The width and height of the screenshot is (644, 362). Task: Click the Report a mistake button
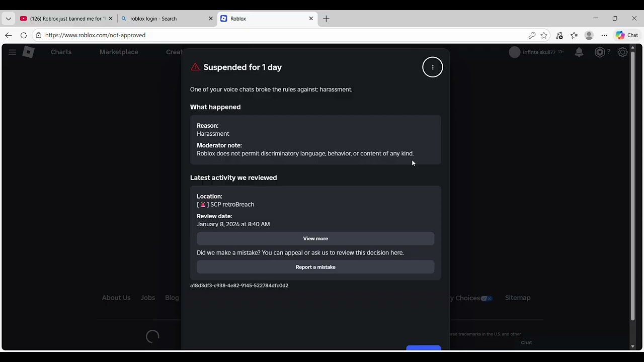coord(315,267)
